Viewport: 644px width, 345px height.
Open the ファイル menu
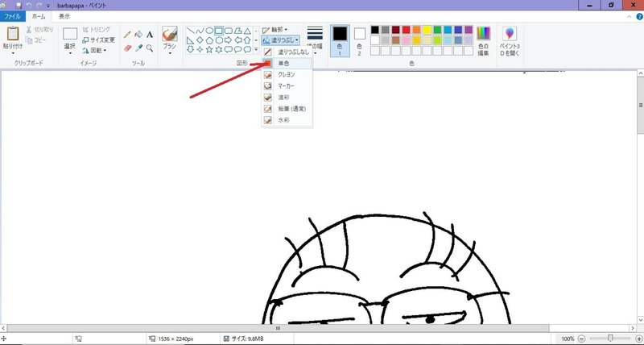pyautogui.click(x=13, y=16)
